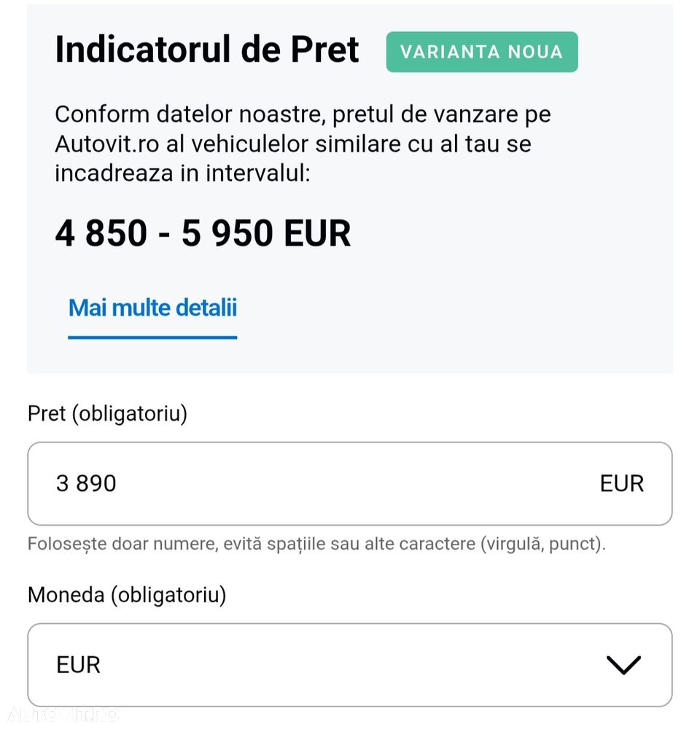
Task: Click the helper text about using only numbers
Action: point(316,544)
